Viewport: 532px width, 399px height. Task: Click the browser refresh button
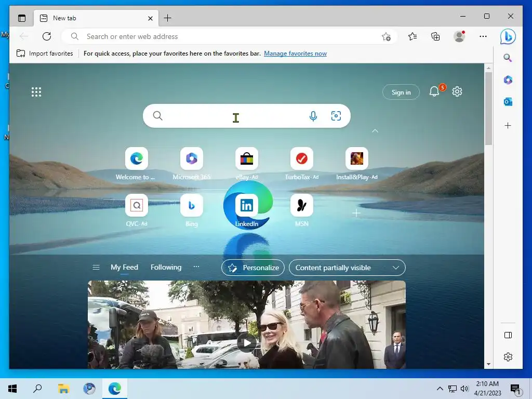[47, 36]
